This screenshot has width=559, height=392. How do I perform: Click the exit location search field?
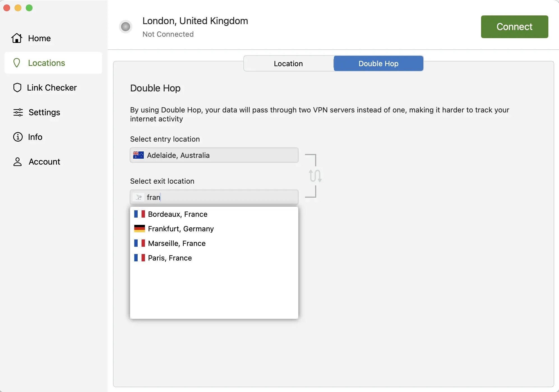[214, 197]
